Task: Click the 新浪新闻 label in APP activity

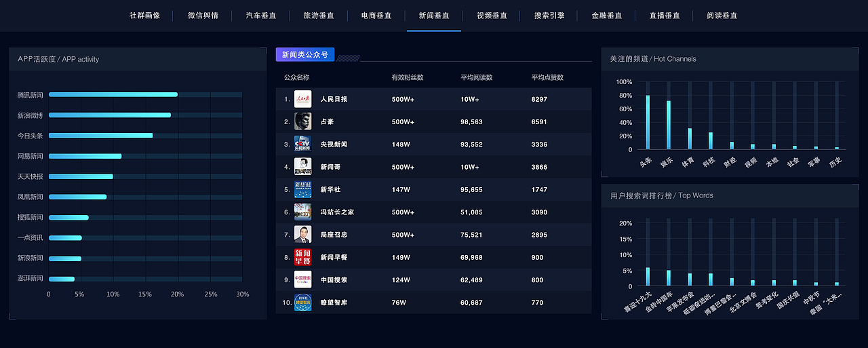Action: (31, 258)
